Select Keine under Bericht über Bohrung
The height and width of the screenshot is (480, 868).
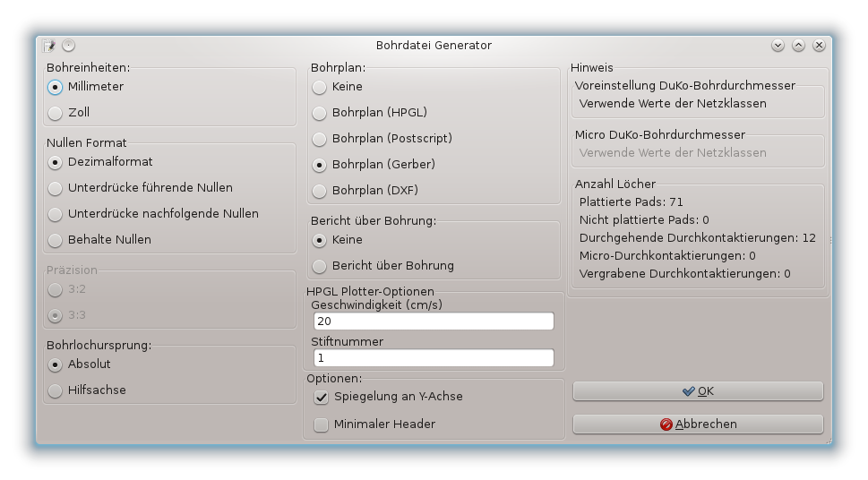(x=337, y=240)
